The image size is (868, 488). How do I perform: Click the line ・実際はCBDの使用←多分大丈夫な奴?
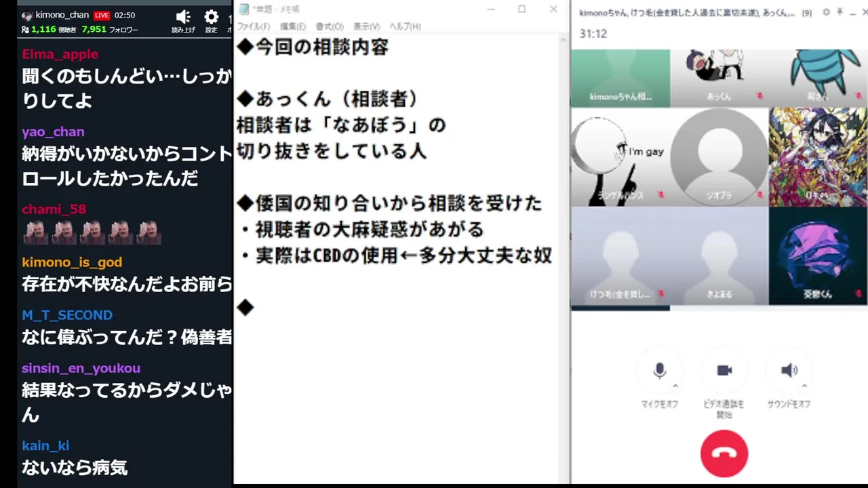[x=395, y=256]
